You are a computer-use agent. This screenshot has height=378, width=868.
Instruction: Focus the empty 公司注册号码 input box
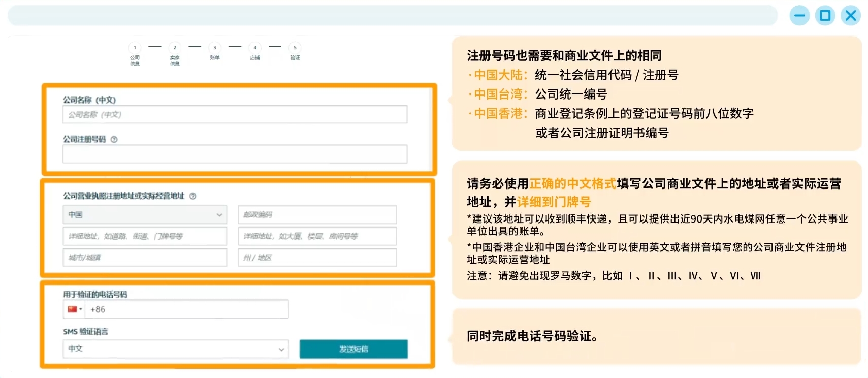235,154
